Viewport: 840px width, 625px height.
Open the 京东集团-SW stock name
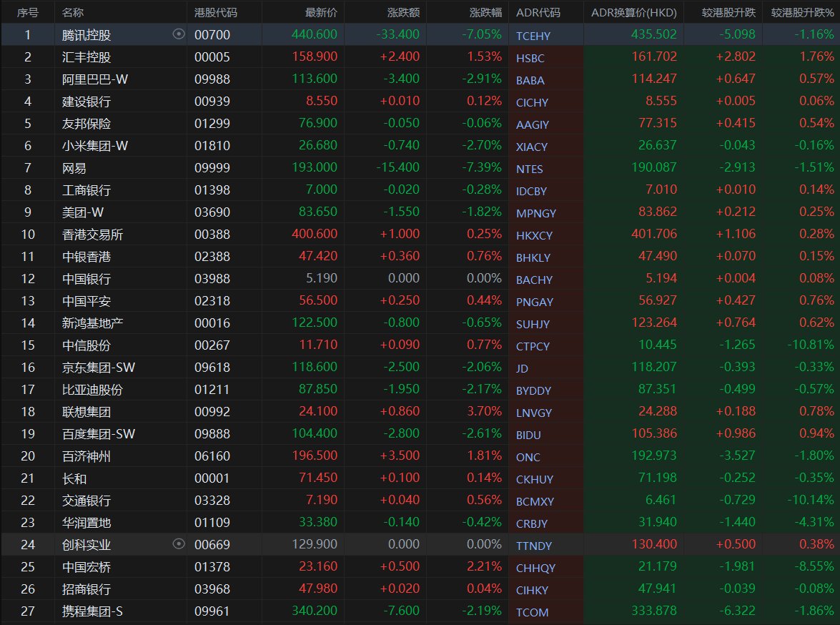pyautogui.click(x=99, y=367)
